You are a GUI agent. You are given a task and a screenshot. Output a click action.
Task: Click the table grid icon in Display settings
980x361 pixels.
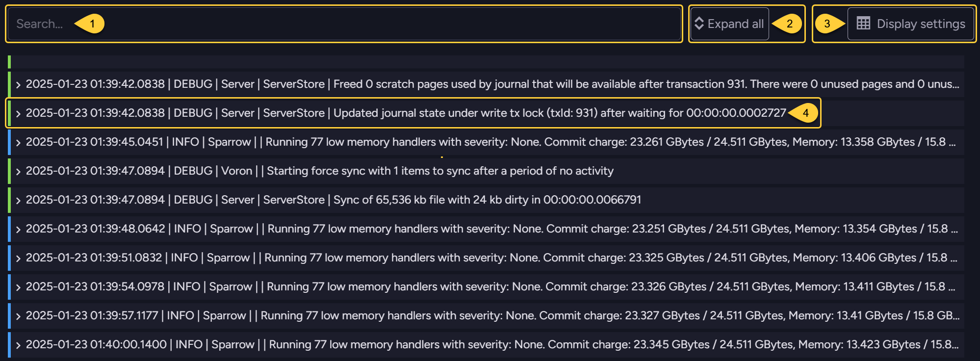863,24
